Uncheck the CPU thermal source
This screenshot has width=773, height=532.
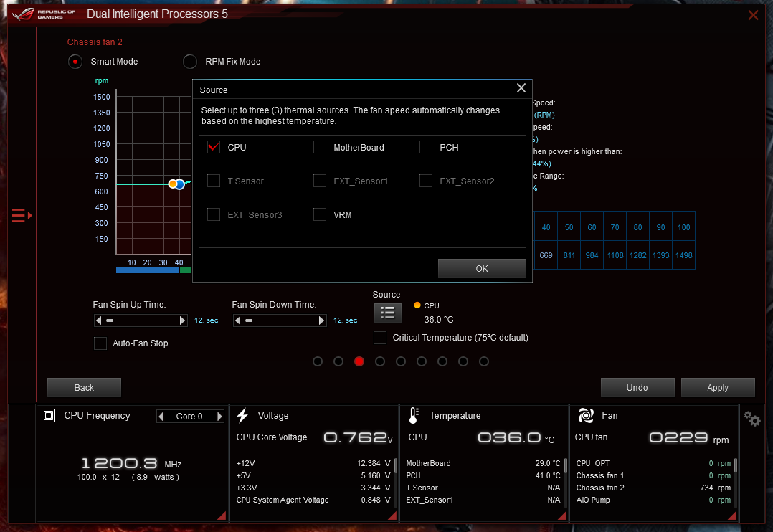[x=214, y=147]
